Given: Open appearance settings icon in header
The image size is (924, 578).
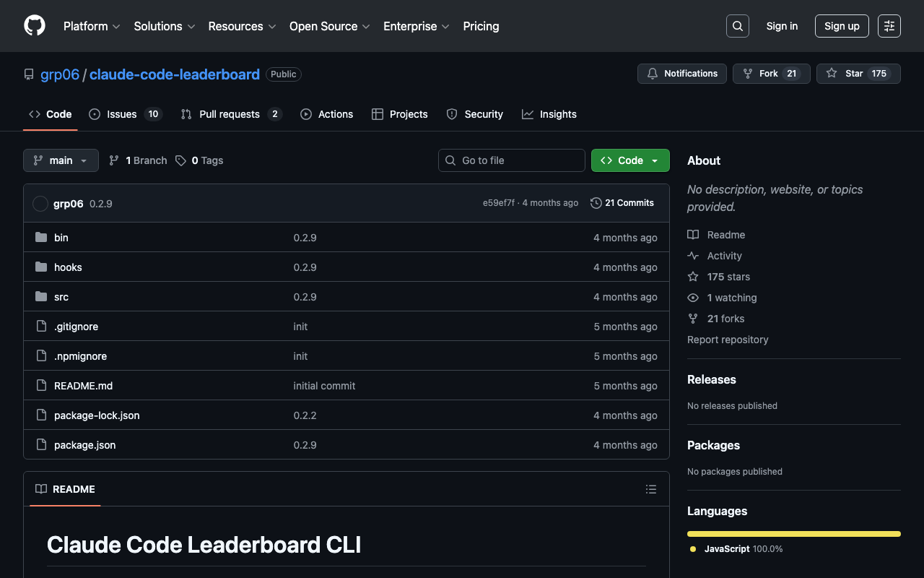Looking at the screenshot, I should (889, 26).
